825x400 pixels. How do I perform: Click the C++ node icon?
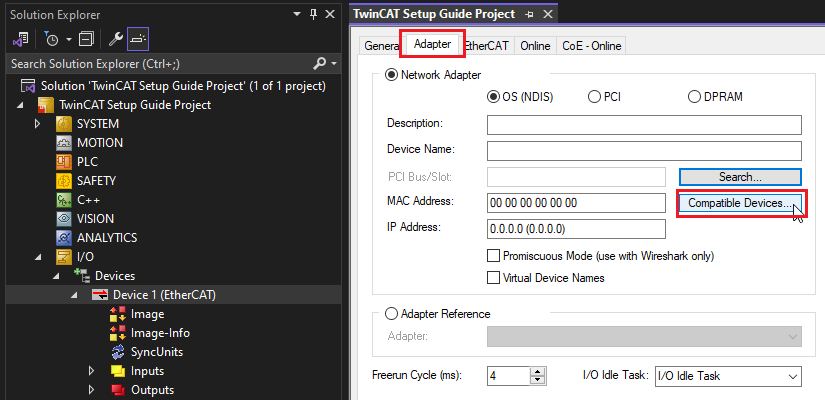click(64, 200)
